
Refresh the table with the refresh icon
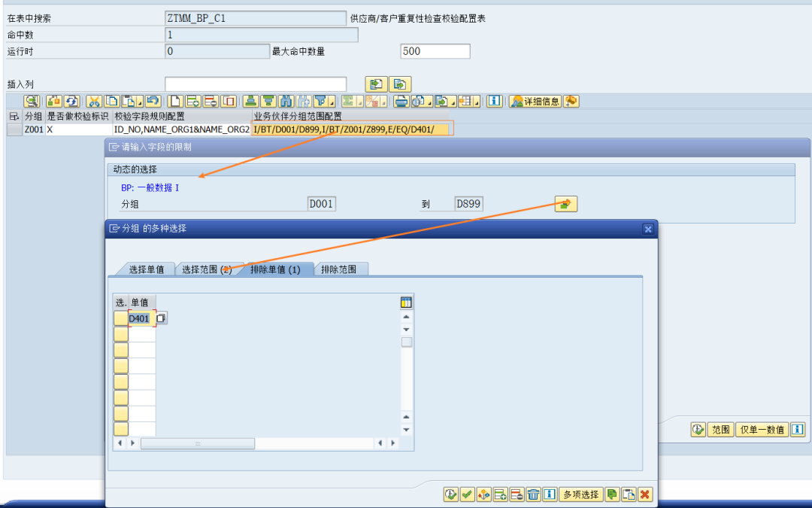coord(71,101)
